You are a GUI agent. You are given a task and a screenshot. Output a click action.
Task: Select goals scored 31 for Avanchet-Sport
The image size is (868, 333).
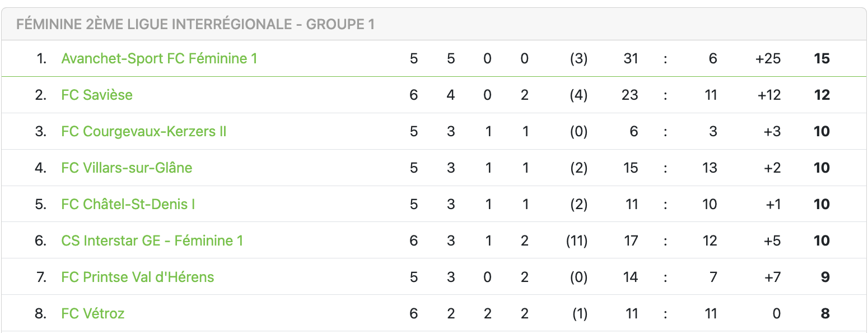tap(631, 58)
